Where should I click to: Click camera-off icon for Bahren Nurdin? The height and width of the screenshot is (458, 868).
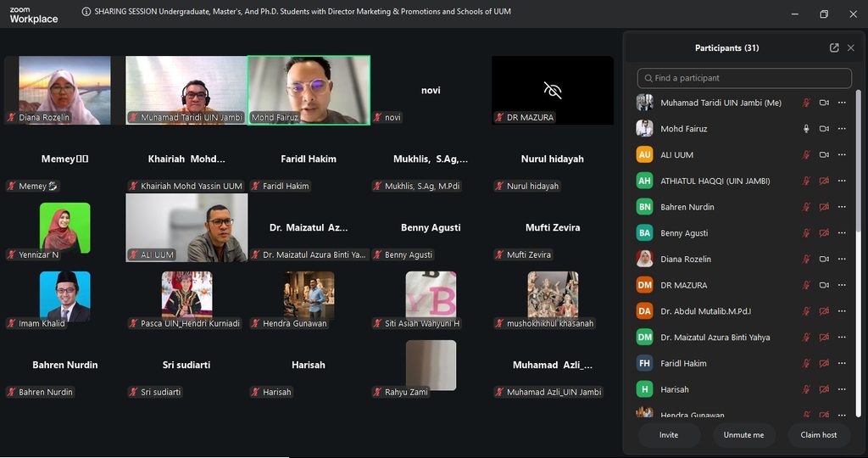tap(824, 207)
